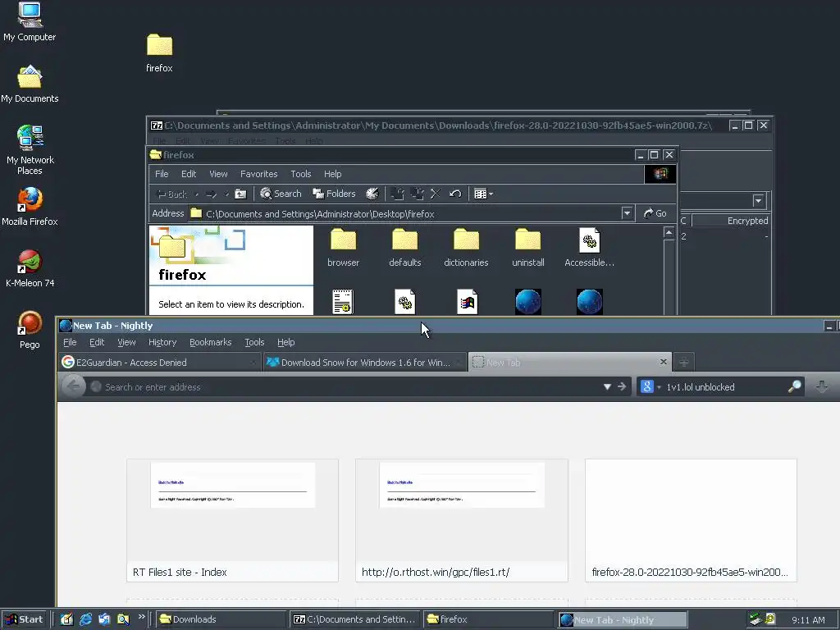The image size is (840, 630).
Task: Click the Delete X icon in Explorer toolbar
Action: click(436, 194)
